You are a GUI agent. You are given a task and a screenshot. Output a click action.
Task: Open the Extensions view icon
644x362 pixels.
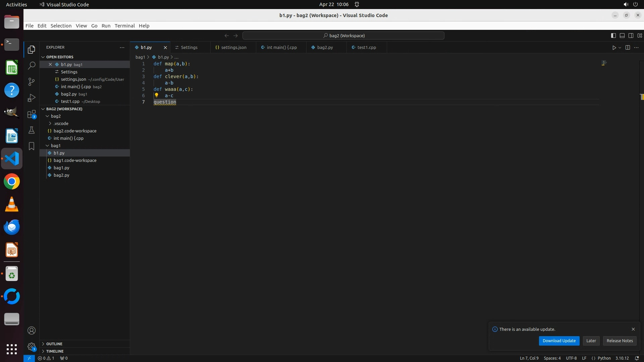32,114
